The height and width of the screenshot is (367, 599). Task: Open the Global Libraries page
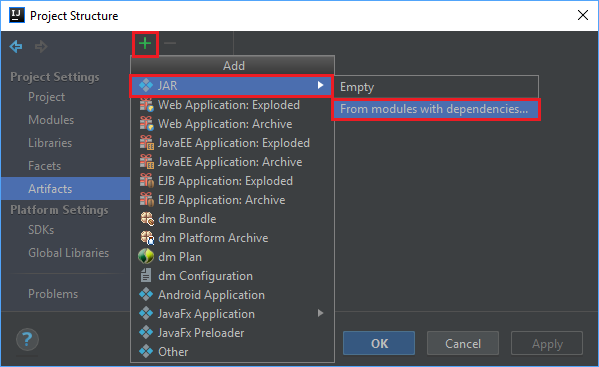(68, 253)
